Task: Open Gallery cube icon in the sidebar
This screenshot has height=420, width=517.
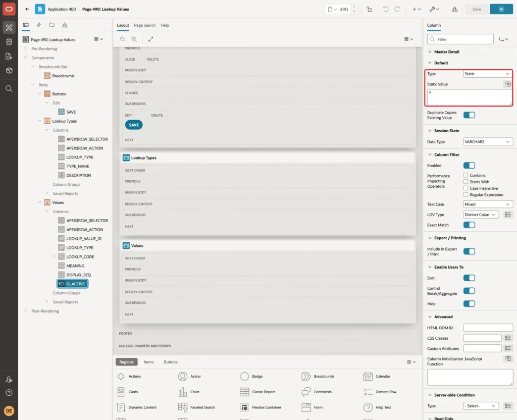Action: tap(9, 71)
